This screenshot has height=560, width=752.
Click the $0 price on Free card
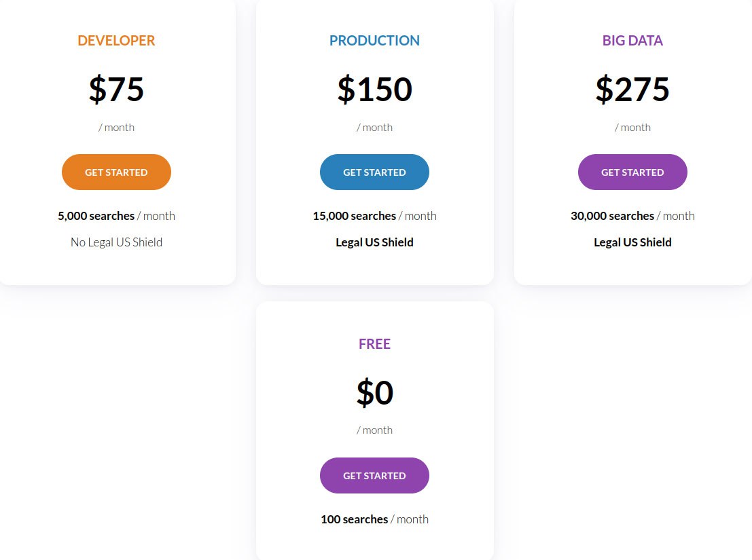(374, 393)
